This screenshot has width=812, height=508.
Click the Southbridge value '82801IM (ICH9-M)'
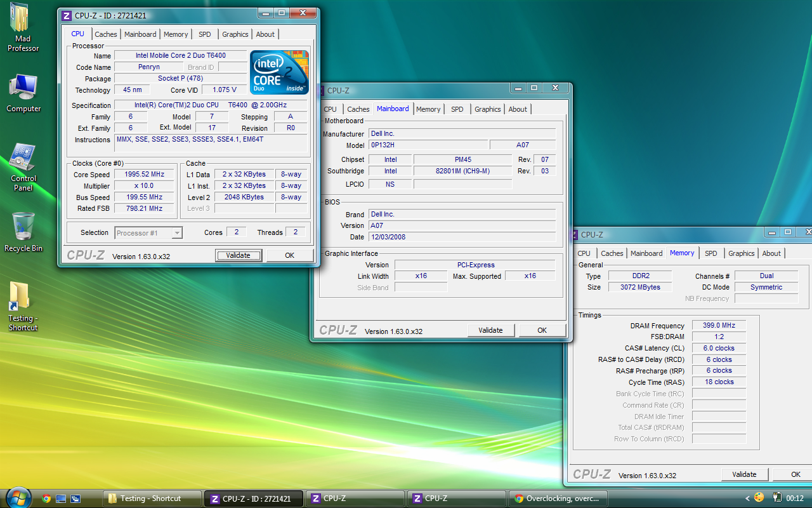(x=462, y=171)
